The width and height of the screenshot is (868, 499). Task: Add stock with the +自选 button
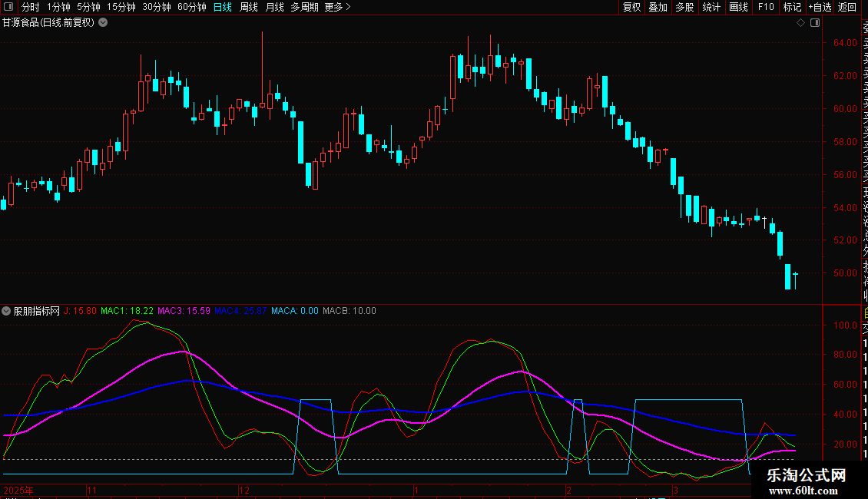pos(820,7)
